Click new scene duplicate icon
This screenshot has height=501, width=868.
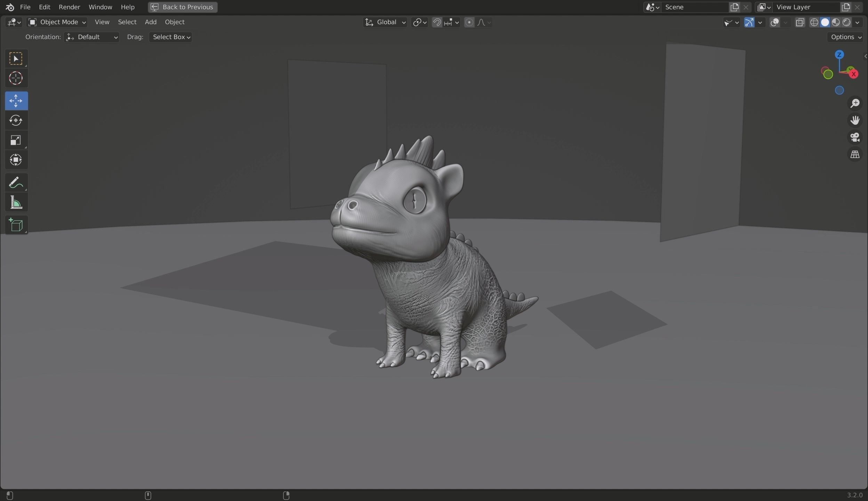click(734, 7)
